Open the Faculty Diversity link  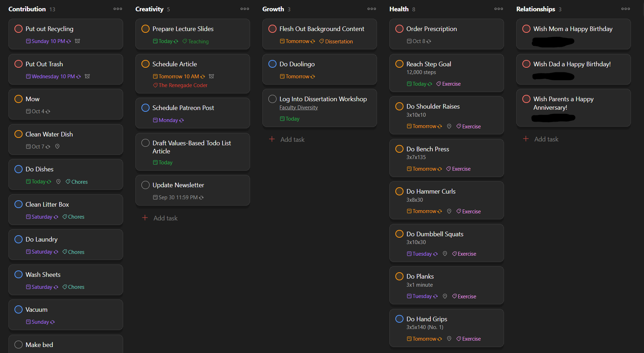point(298,107)
